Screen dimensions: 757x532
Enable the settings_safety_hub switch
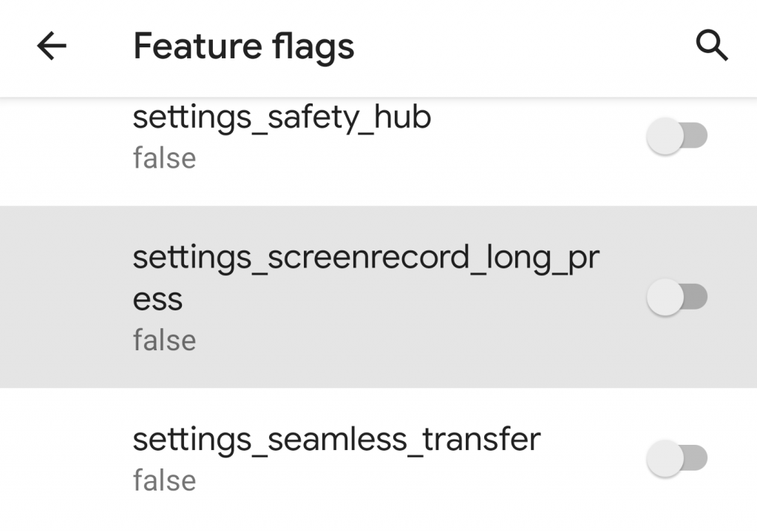coord(676,137)
